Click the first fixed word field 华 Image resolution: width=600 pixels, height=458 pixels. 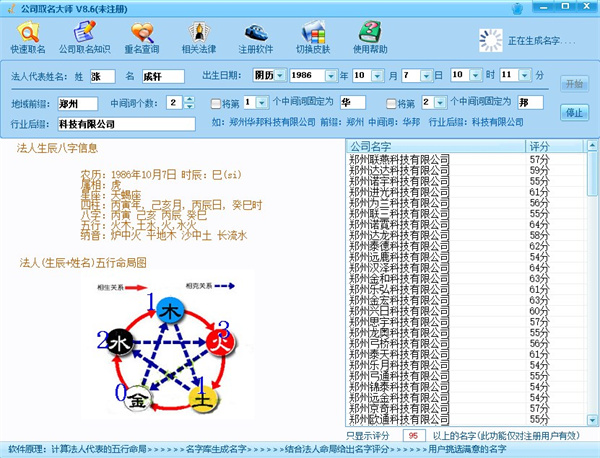(353, 103)
